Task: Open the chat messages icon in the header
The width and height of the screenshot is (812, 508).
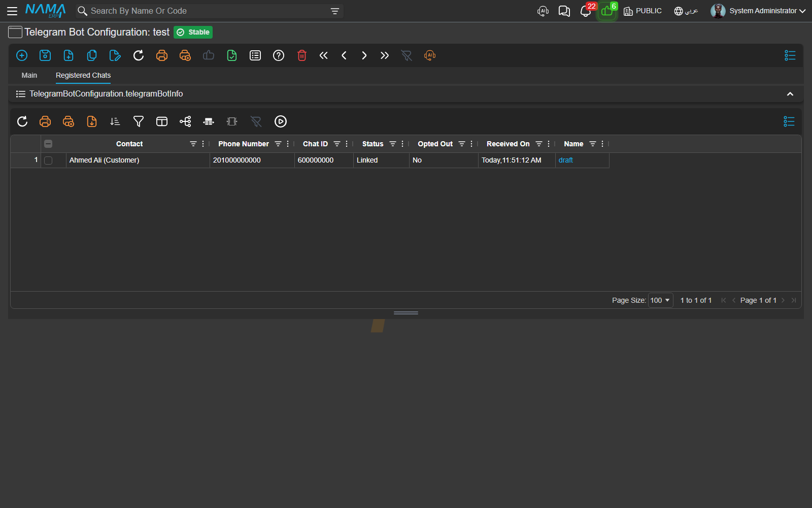Action: pos(564,11)
